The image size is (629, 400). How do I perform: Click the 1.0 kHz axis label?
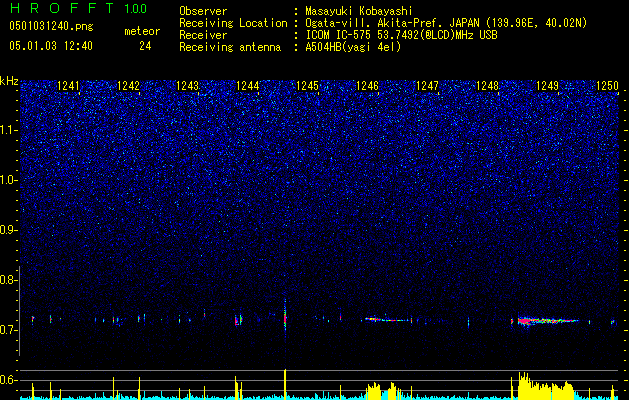(9, 180)
